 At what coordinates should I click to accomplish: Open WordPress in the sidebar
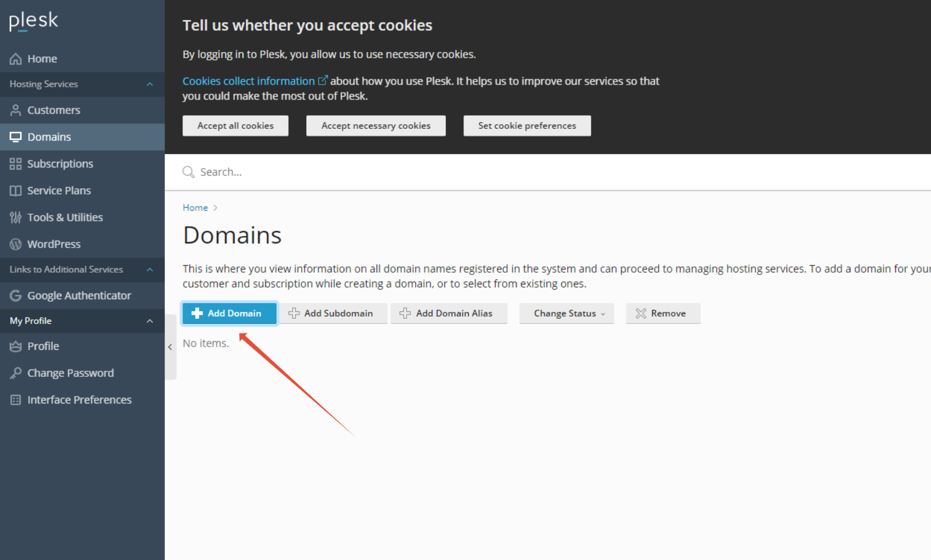coord(82,244)
